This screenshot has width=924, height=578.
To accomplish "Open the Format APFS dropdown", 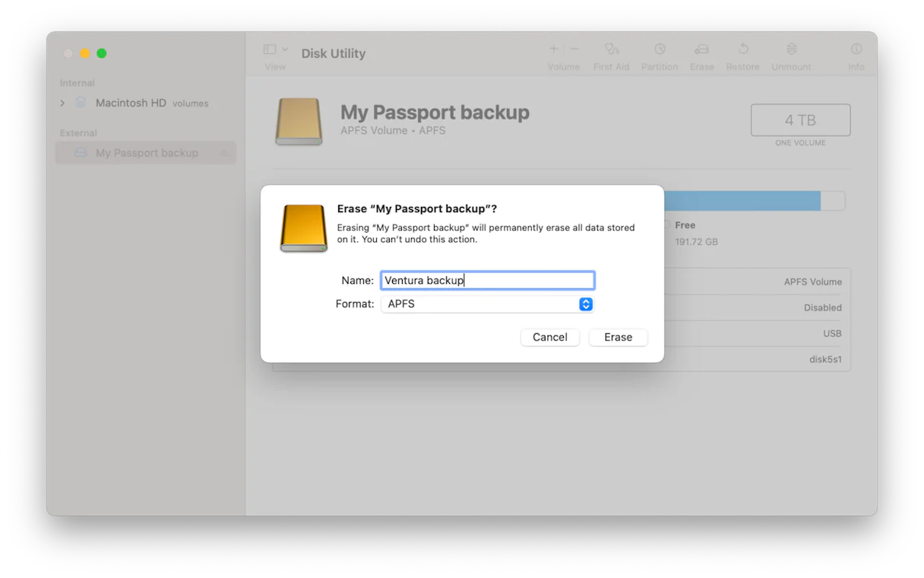I will pos(585,304).
